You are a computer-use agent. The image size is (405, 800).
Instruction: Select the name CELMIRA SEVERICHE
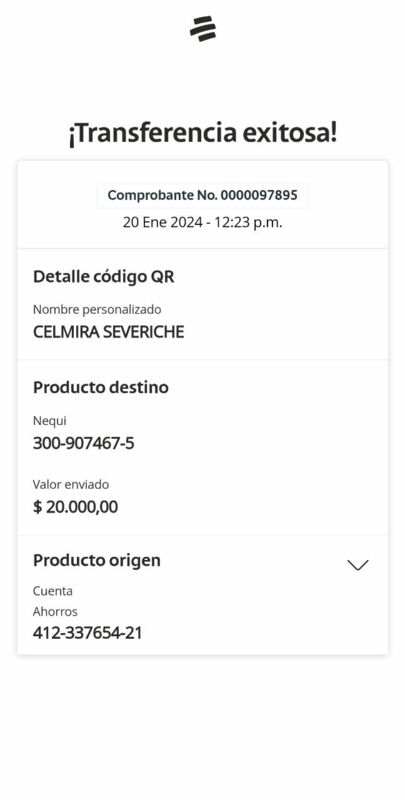(x=108, y=332)
